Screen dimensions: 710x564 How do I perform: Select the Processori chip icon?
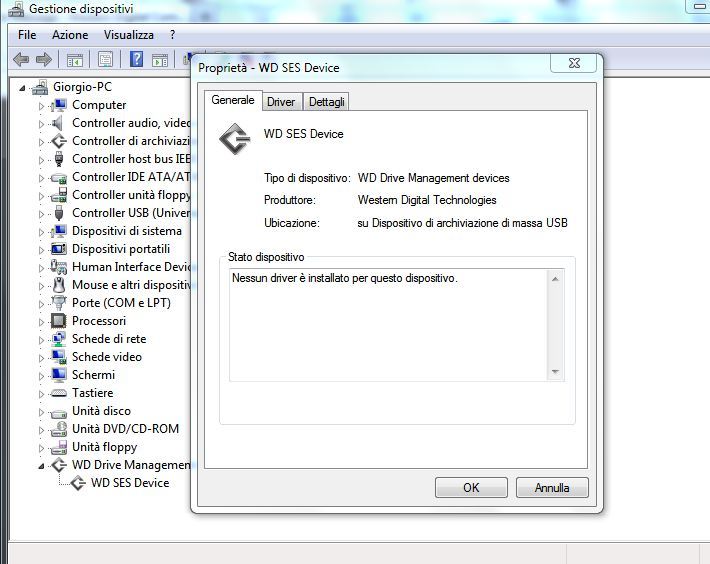tap(59, 321)
